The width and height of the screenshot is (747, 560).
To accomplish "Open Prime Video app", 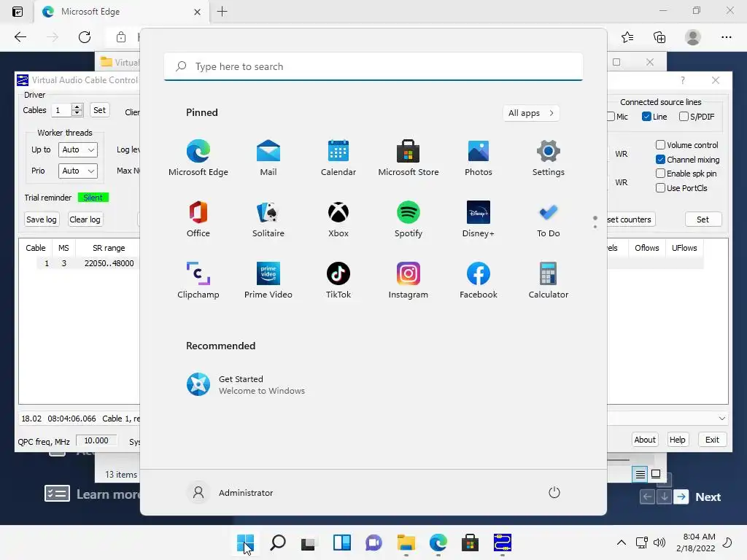I will pos(268,280).
